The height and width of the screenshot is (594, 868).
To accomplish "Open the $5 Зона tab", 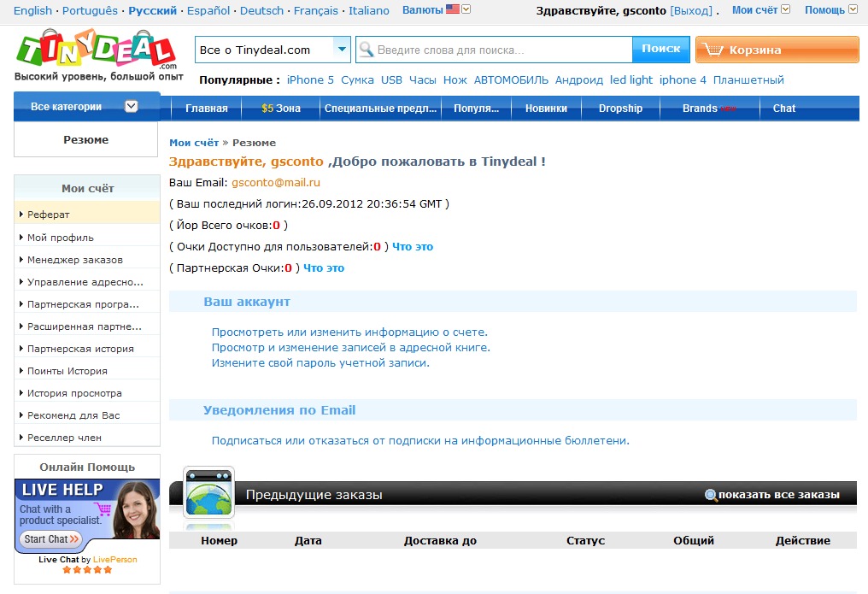I will 281,109.
